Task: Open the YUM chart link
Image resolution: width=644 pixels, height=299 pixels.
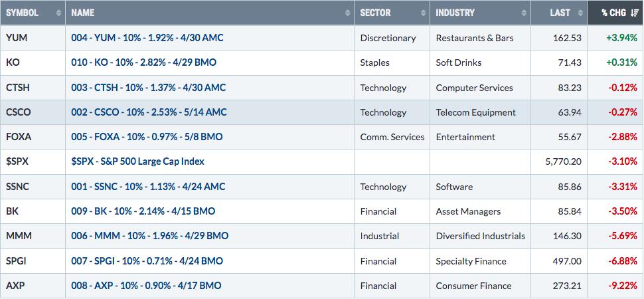Action: pyautogui.click(x=147, y=38)
